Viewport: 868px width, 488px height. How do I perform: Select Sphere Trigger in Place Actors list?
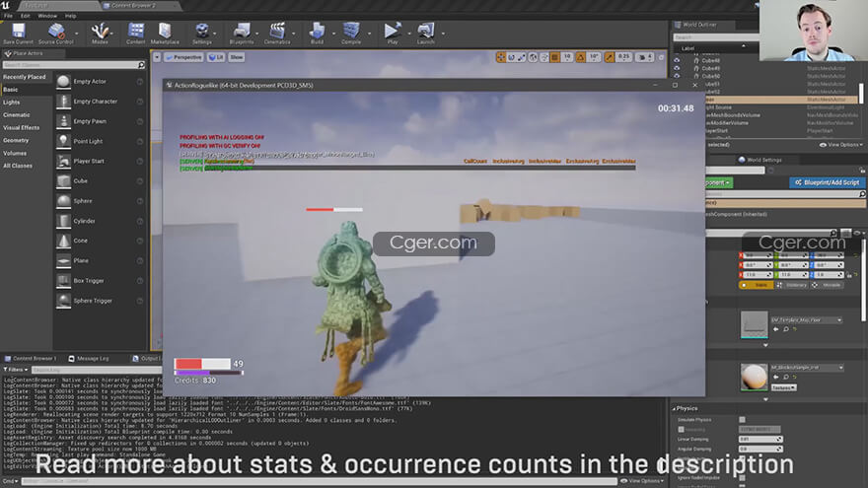tap(99, 301)
